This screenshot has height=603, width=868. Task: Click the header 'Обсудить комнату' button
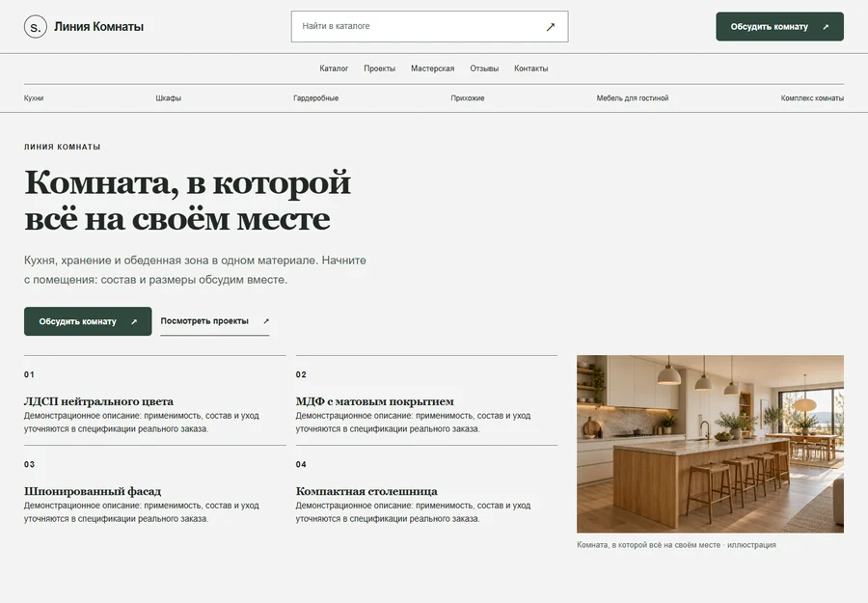tap(779, 27)
